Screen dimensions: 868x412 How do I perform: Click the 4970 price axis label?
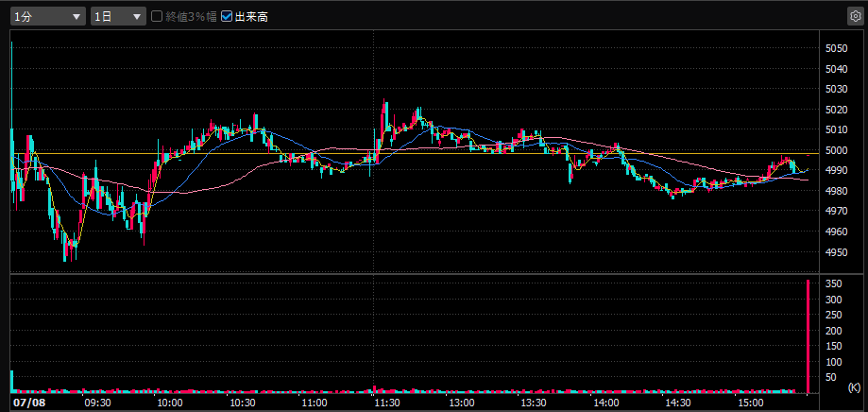click(837, 212)
